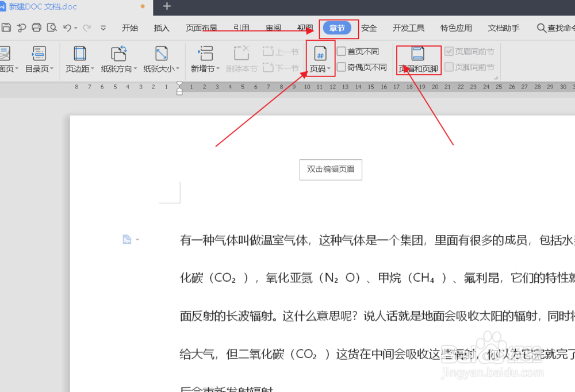
Task: Click the text line starting 化碳（CO₂）
Action: point(377,278)
